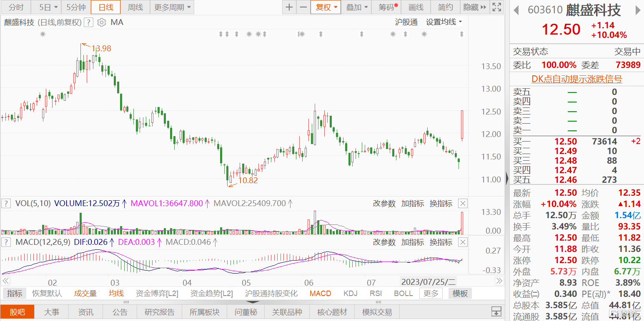
Task: Click 指标 label button
Action: coord(15,294)
